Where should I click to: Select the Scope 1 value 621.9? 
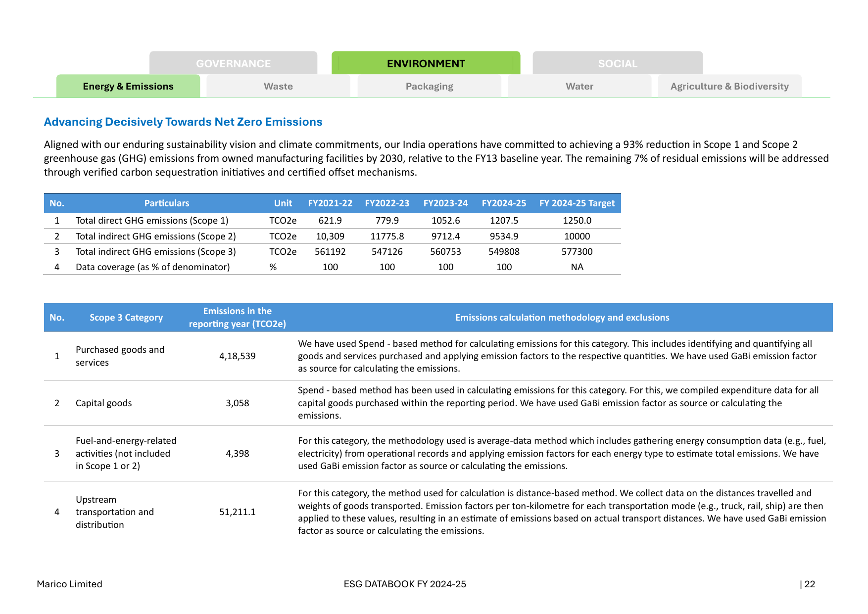pos(330,221)
